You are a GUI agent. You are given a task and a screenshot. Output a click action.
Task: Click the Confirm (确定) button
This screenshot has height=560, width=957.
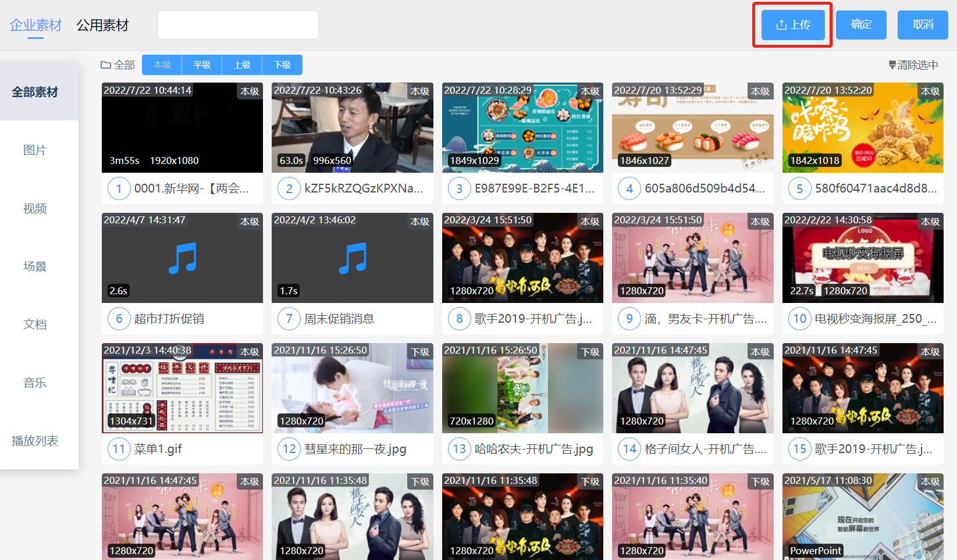[x=861, y=25]
